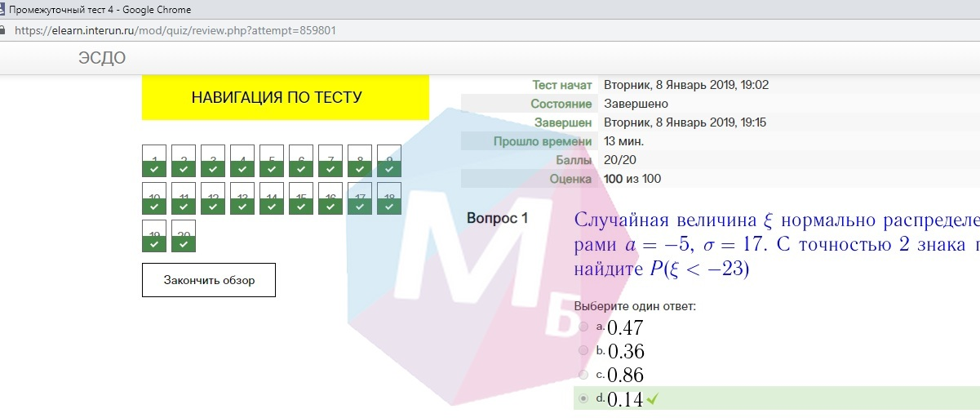
Task: Select question 16 navigation box
Action: click(330, 198)
